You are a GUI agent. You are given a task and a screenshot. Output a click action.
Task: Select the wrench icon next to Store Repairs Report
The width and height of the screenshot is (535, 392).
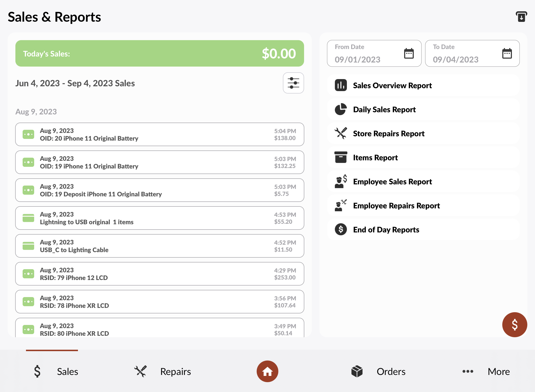pos(340,133)
